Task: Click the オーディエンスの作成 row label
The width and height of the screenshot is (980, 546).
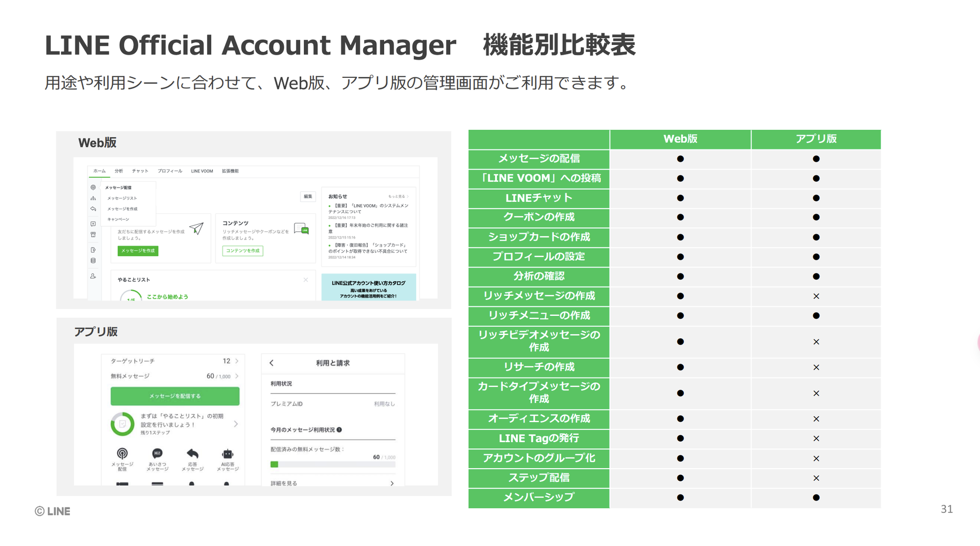Action: [x=539, y=419]
